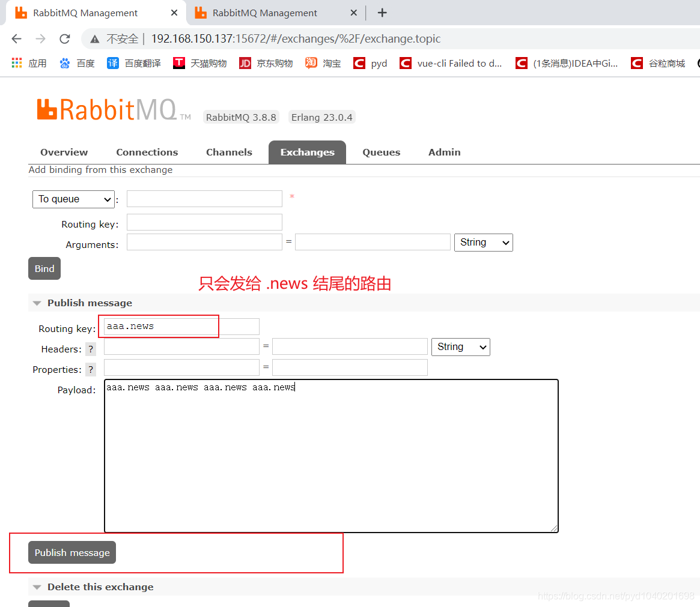Open binding Arguments String type dropdown
This screenshot has width=700, height=607.
(x=484, y=242)
